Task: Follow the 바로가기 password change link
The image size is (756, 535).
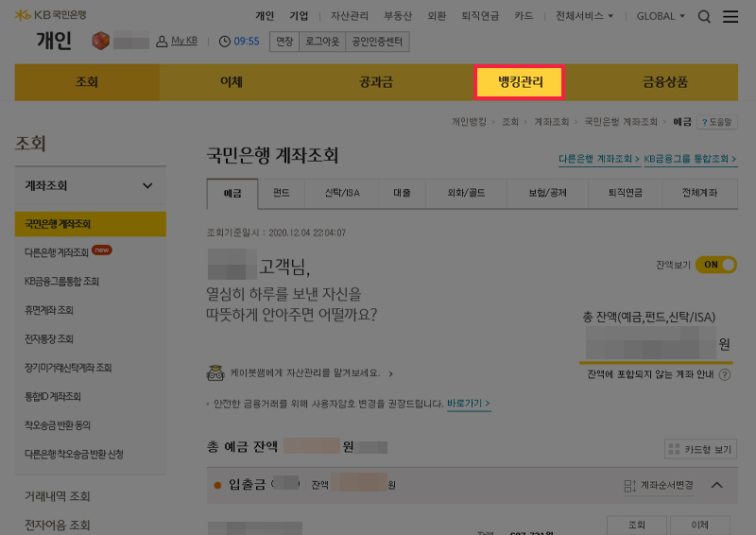Action: pos(469,404)
